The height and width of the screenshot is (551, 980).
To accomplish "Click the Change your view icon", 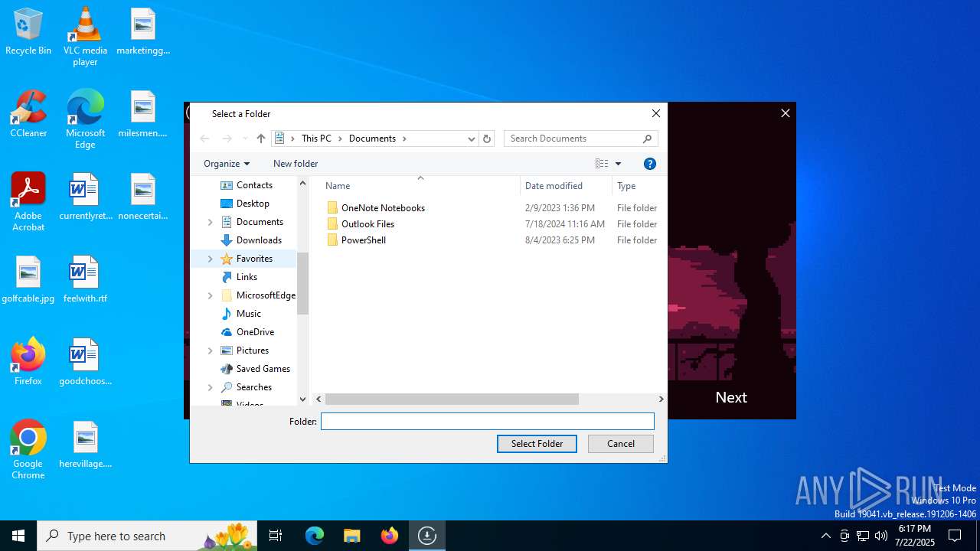I will pos(602,164).
